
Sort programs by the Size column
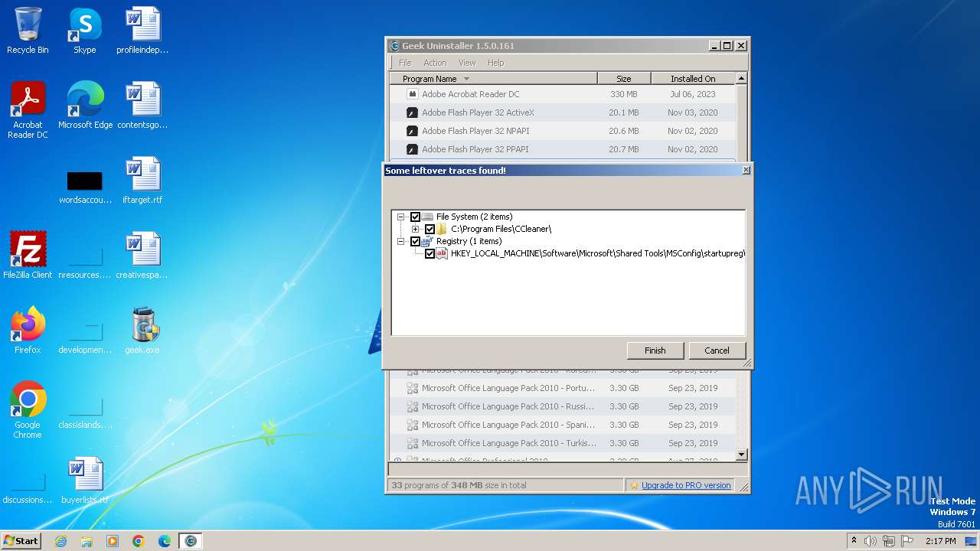(624, 79)
